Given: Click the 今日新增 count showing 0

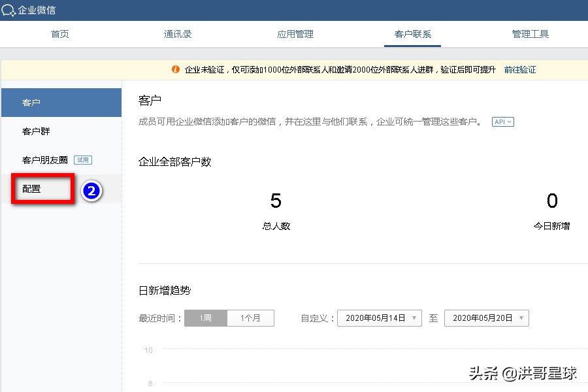Looking at the screenshot, I should [552, 201].
